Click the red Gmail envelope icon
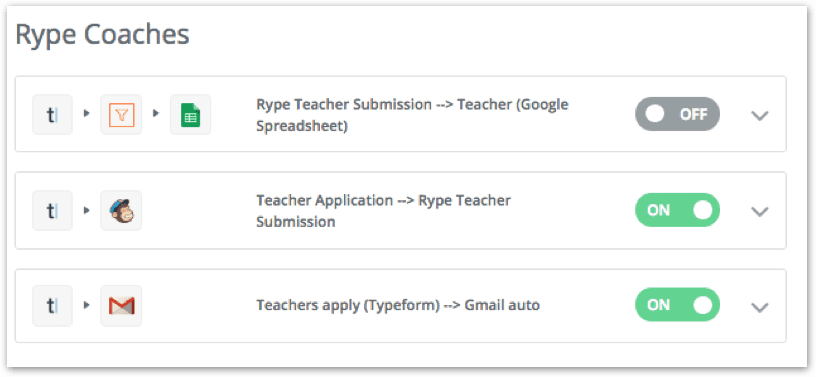The height and width of the screenshot is (377, 816). coord(121,306)
